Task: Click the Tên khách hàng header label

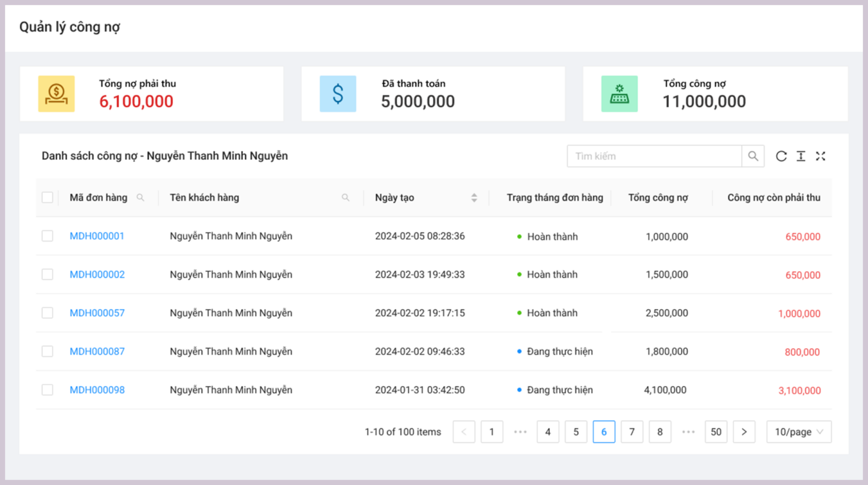Action: 205,198
